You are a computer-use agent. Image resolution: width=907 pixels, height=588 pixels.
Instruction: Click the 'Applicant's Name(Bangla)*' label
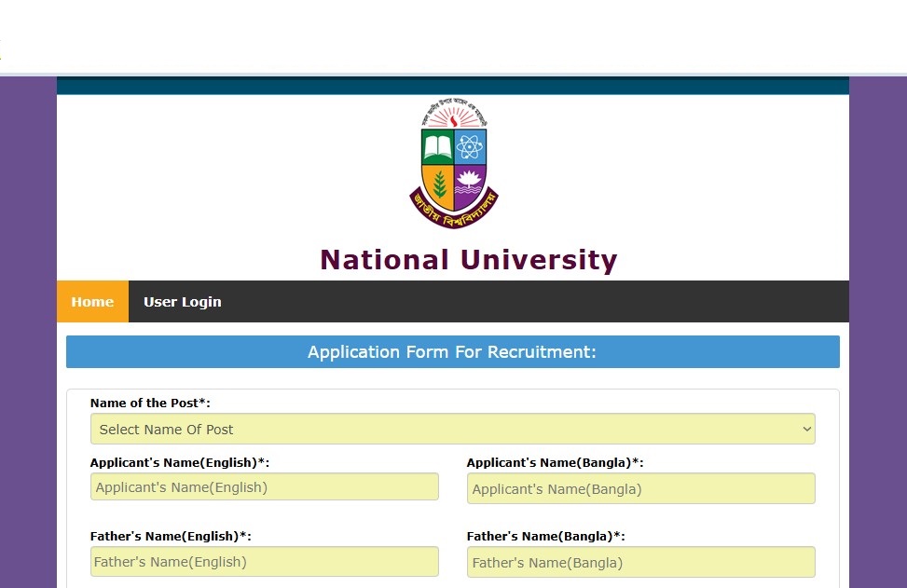tap(555, 462)
